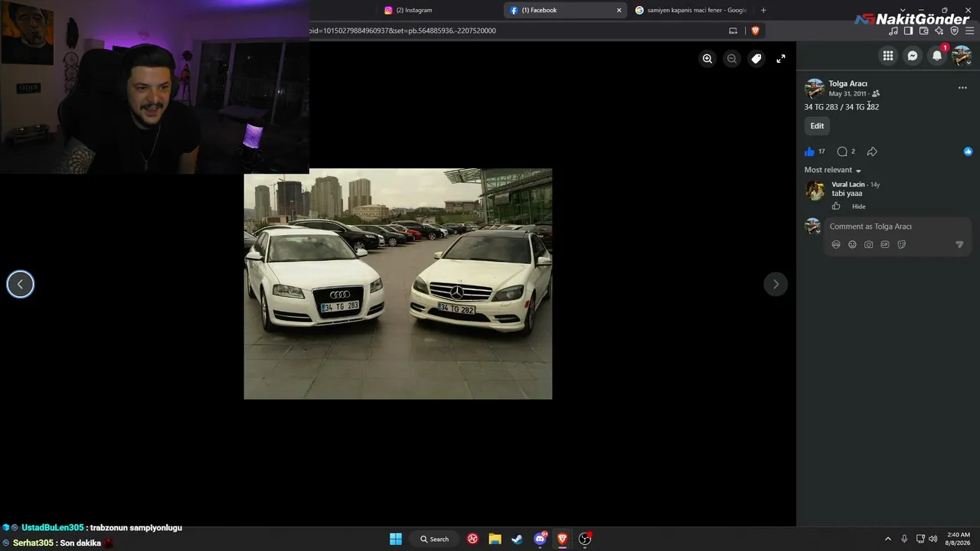Click the white cars photo
This screenshot has height=551, width=980.
398,284
